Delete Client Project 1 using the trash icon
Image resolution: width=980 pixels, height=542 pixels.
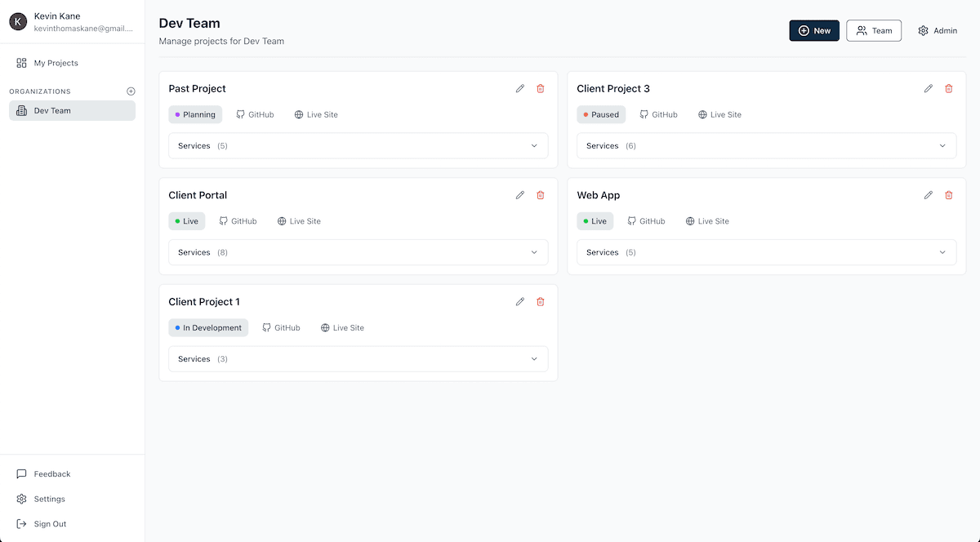coord(540,301)
